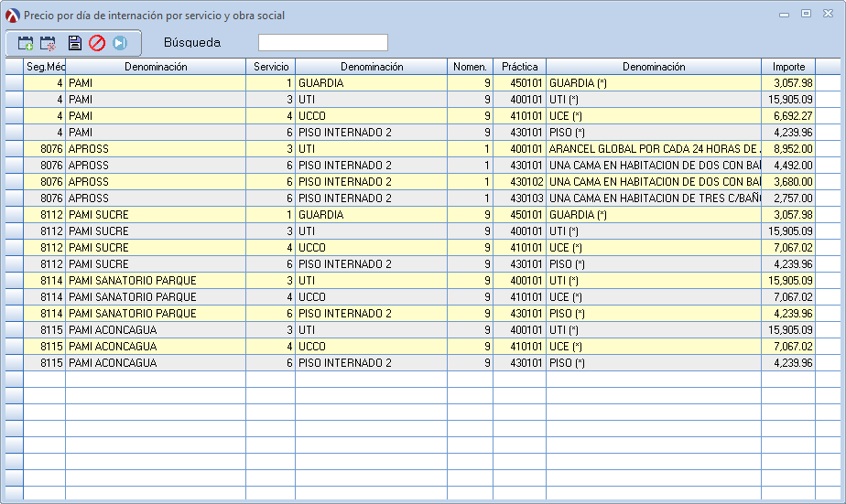846x504 pixels.
Task: Click 'UNA CAMA EN HABITACION DE TRES C/BAÑ' cell
Action: pos(654,198)
